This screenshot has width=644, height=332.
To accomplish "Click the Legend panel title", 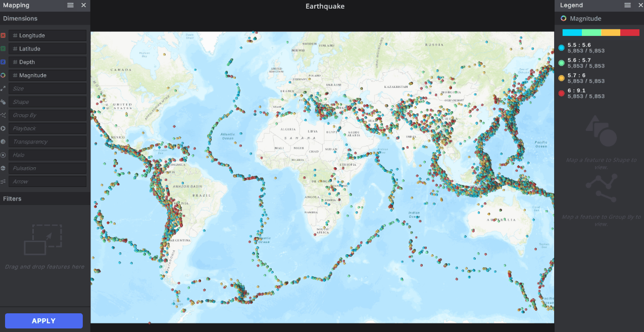I will (x=571, y=5).
